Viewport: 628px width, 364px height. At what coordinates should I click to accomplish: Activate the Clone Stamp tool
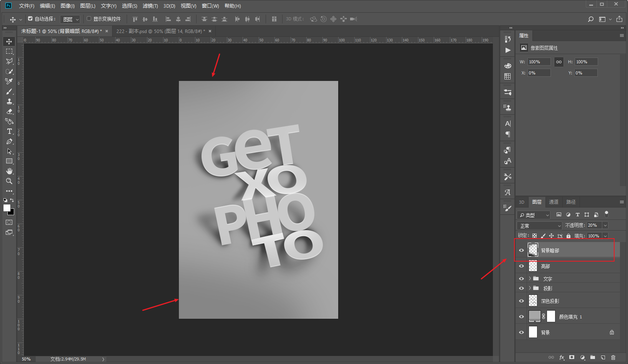click(9, 102)
